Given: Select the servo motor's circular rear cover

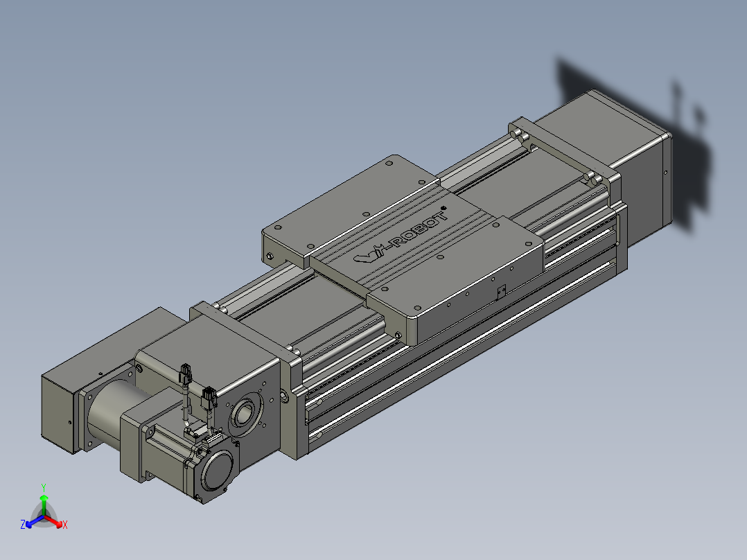Looking at the screenshot, I should [218, 471].
